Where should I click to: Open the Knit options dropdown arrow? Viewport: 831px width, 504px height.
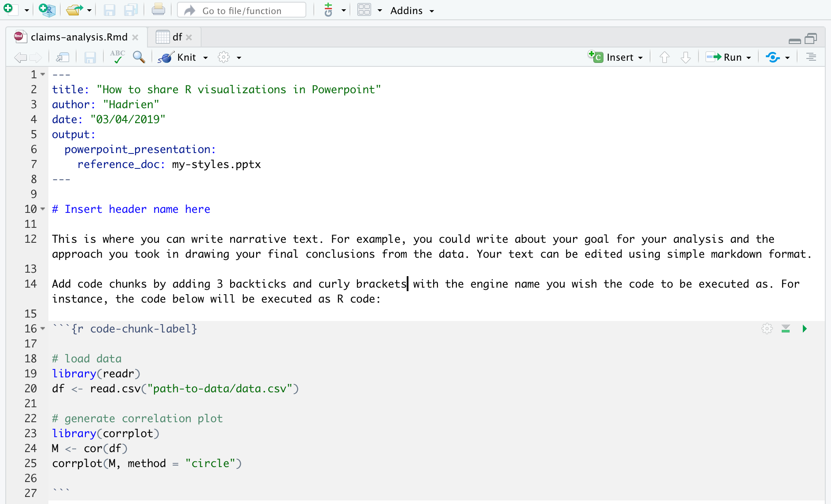[206, 58]
